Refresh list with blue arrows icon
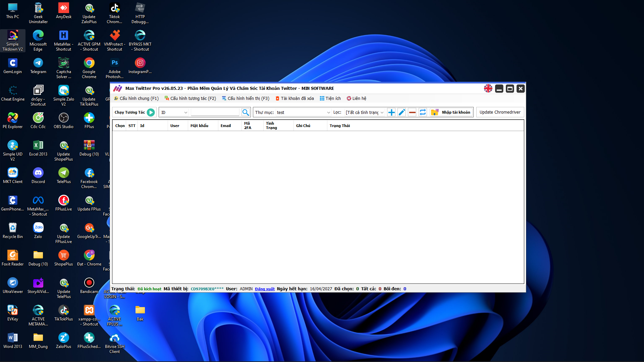644x362 pixels. pos(423,112)
